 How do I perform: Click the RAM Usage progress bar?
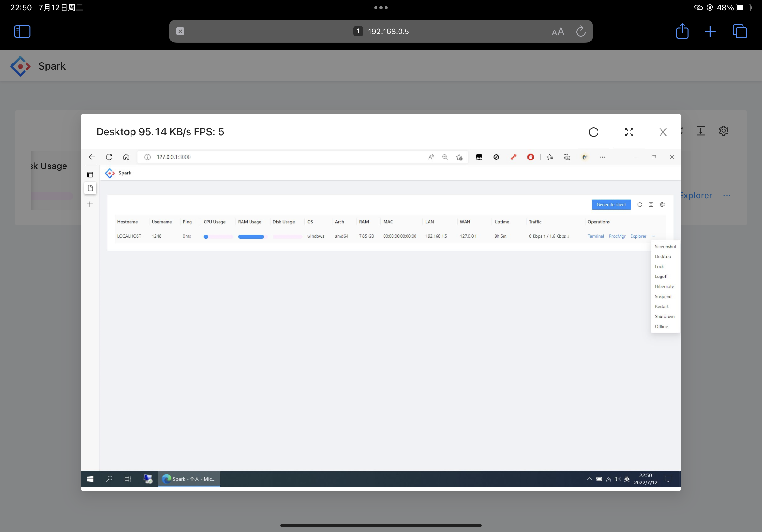(x=251, y=236)
